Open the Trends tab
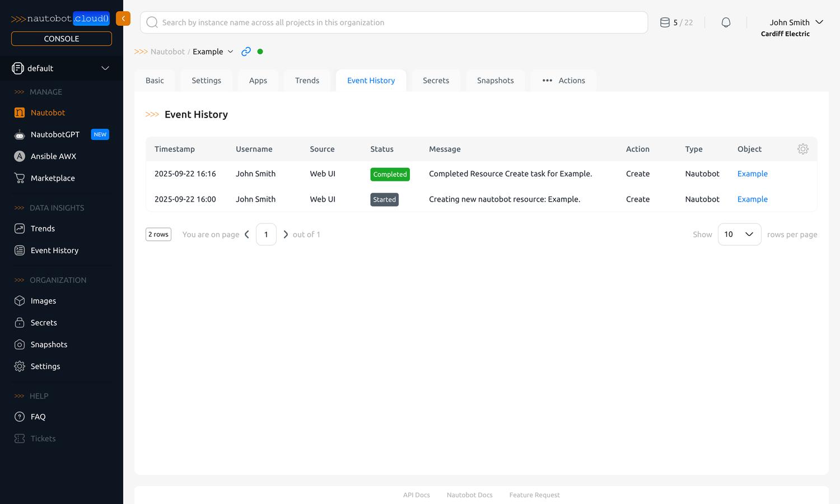The width and height of the screenshot is (840, 504). pos(307,80)
